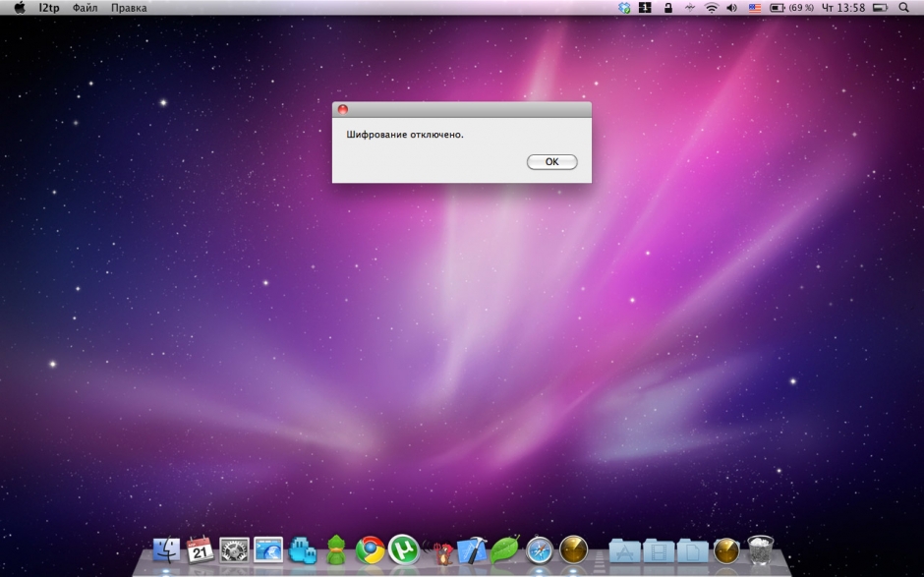Open the blue pixel figures app in Dock

pyautogui.click(x=303, y=550)
